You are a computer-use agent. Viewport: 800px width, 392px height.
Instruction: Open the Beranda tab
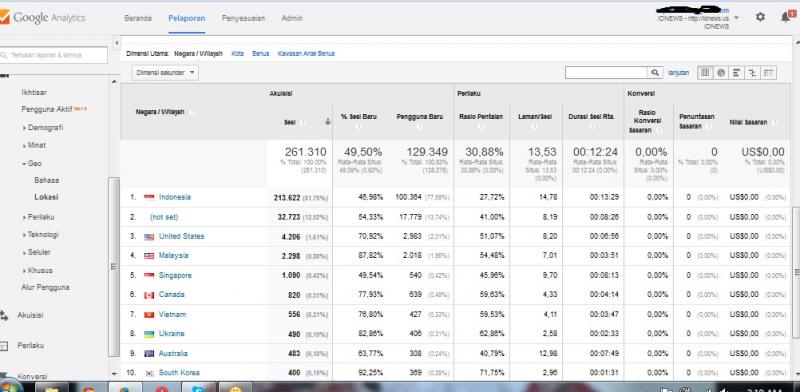(x=138, y=18)
